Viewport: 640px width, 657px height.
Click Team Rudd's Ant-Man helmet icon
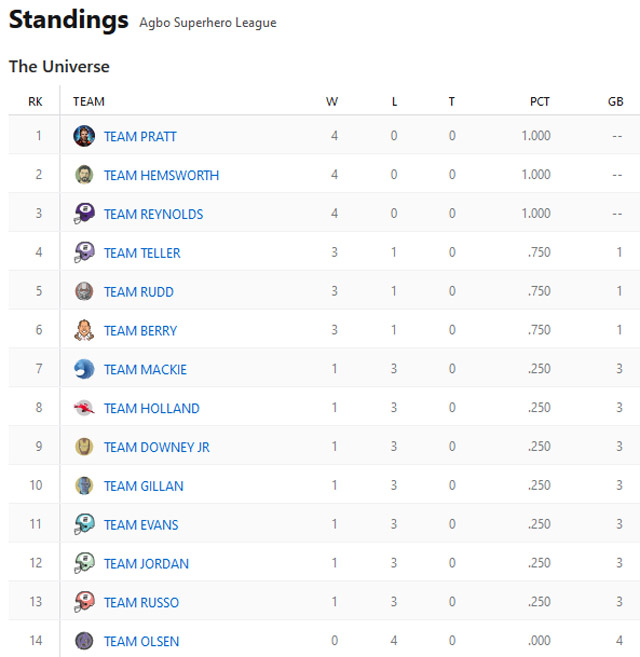[x=84, y=291]
